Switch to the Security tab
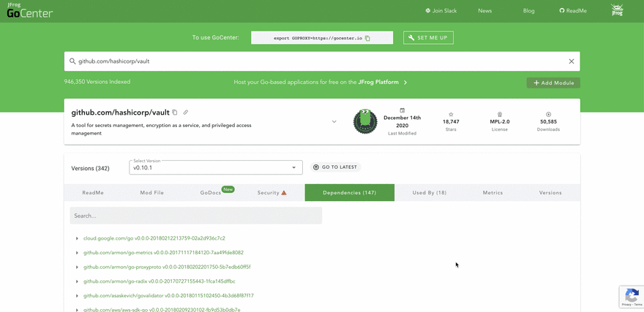The image size is (644, 312). [x=272, y=193]
